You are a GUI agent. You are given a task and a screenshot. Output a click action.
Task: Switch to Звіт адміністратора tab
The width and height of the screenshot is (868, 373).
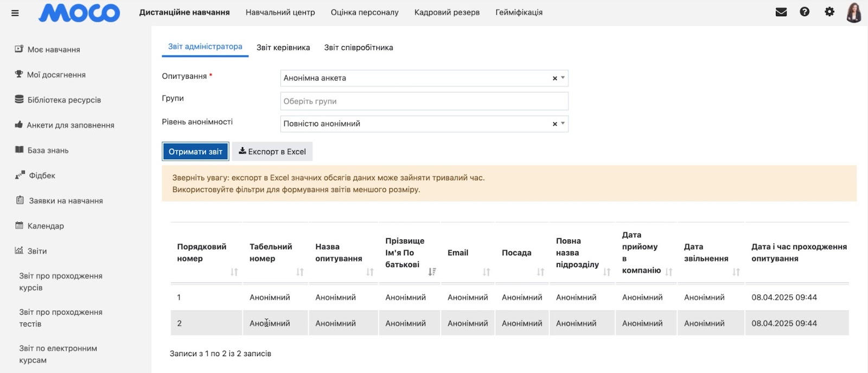point(205,47)
